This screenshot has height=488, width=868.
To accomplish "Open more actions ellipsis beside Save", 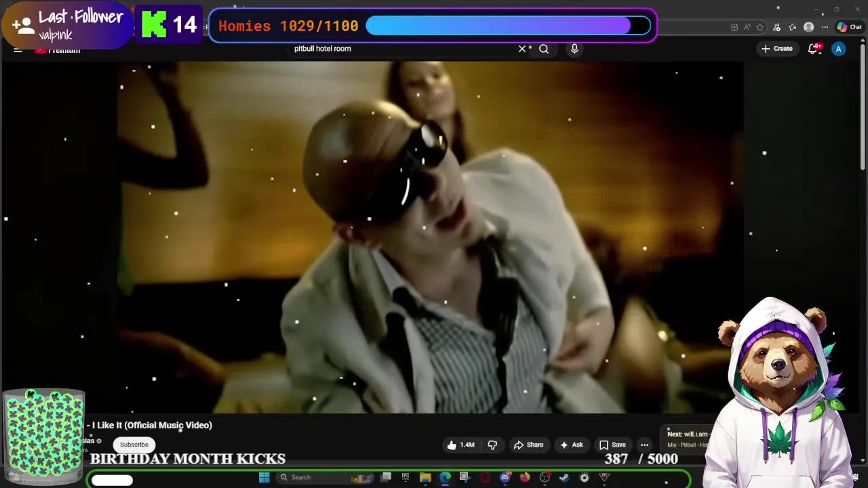I will [644, 445].
